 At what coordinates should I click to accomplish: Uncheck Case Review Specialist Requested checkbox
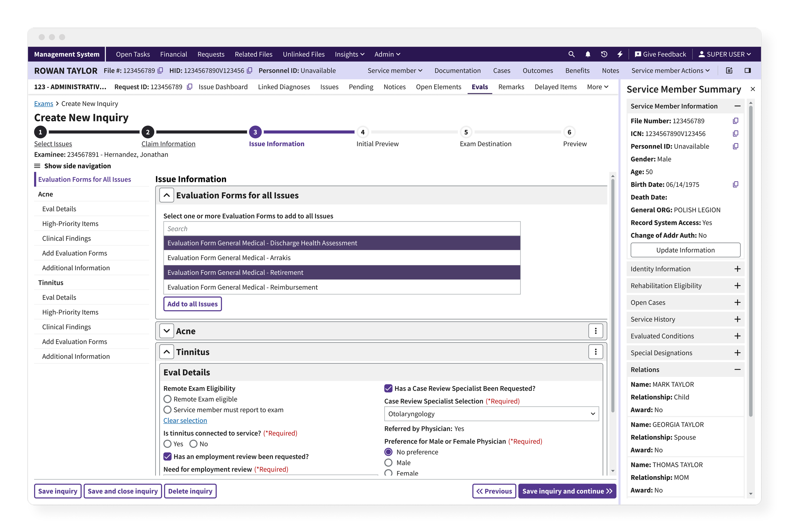point(388,389)
